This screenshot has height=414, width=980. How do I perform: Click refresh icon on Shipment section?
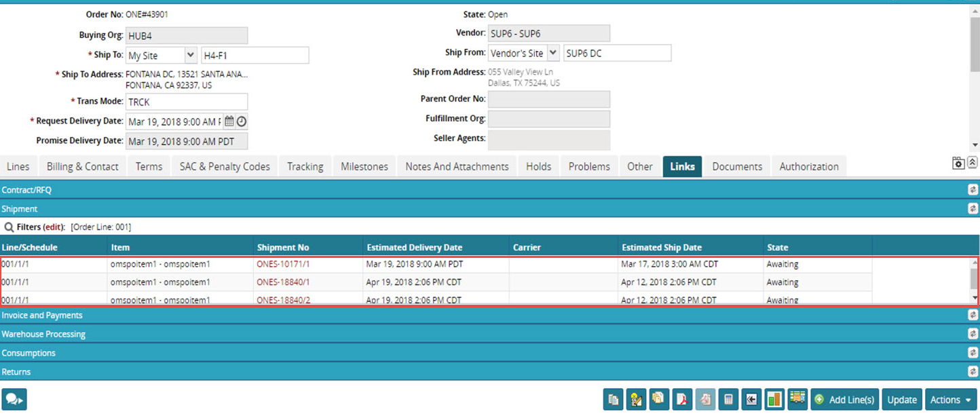973,209
